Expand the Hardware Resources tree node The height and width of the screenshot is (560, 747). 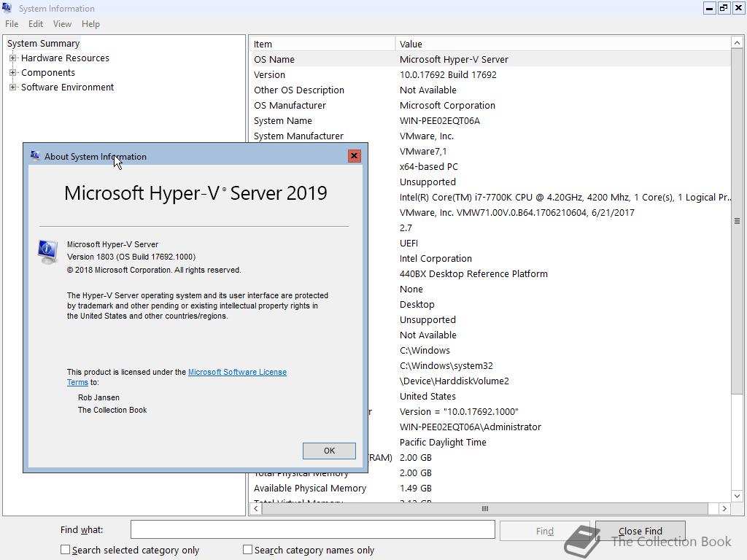click(x=13, y=58)
